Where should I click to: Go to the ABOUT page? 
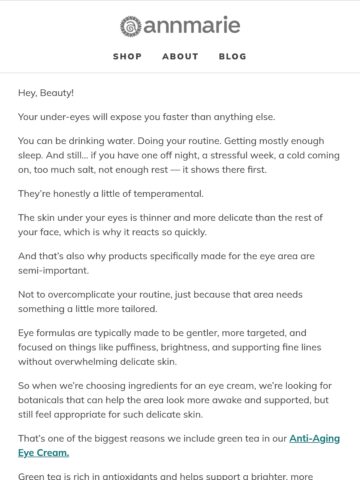click(180, 56)
